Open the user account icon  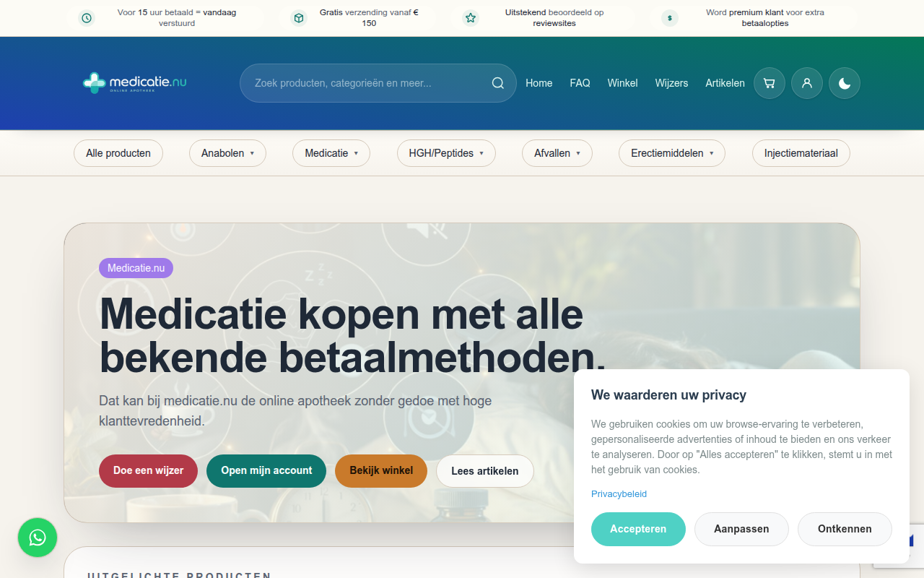807,83
